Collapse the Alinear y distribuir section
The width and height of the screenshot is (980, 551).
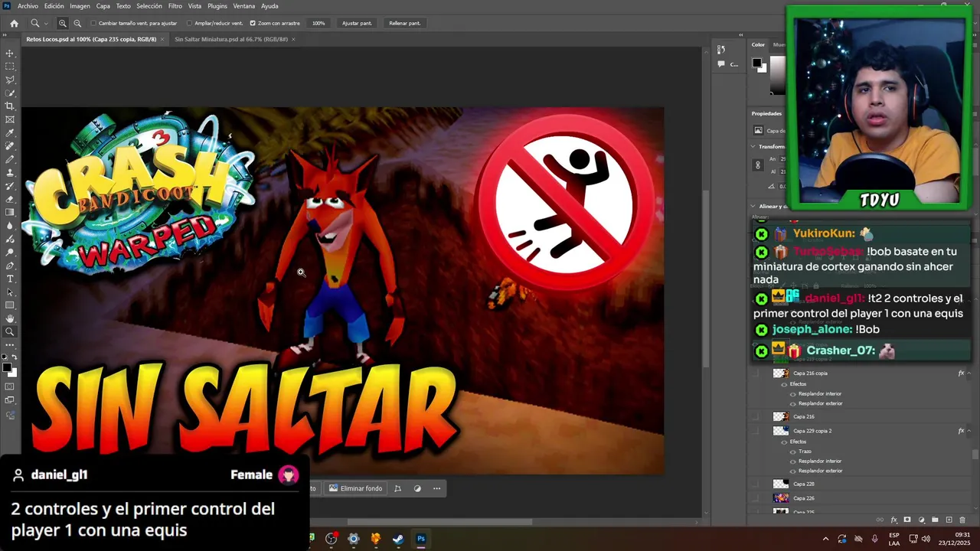[x=753, y=206]
